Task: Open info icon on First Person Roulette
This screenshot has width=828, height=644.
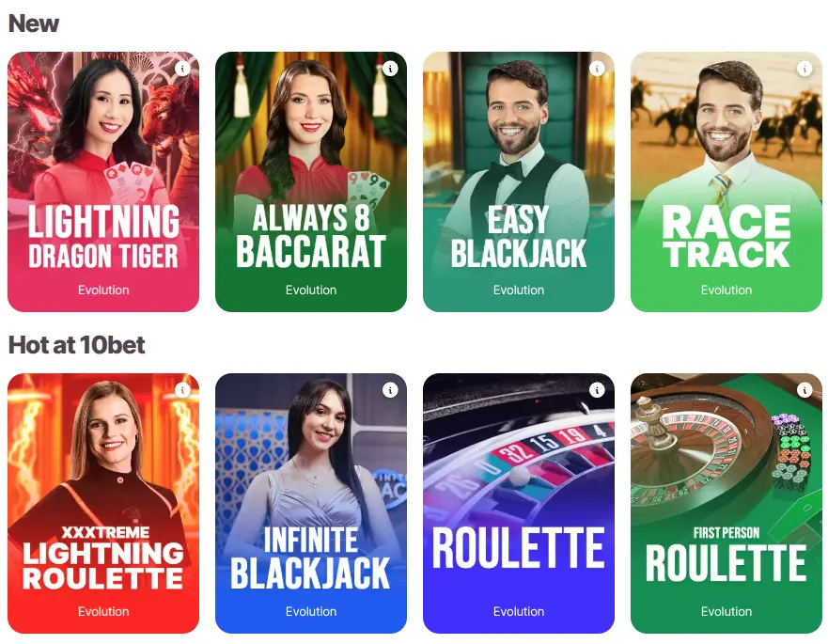Action: coord(805,390)
